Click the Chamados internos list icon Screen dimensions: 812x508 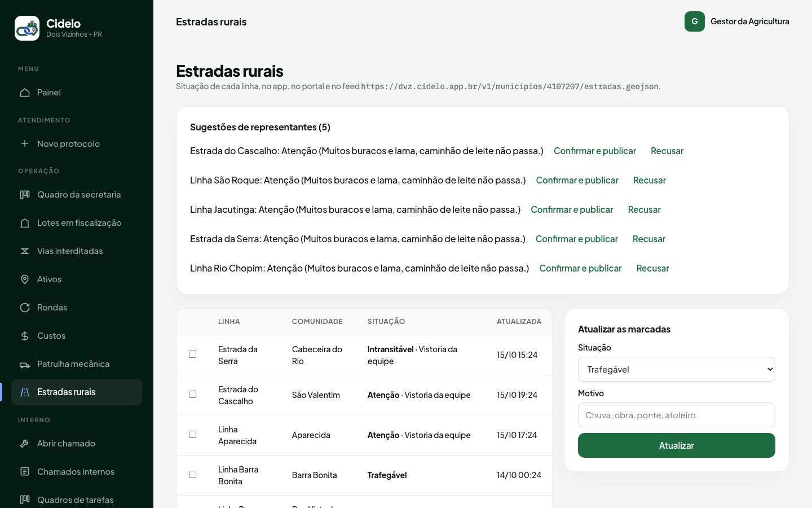coord(25,472)
